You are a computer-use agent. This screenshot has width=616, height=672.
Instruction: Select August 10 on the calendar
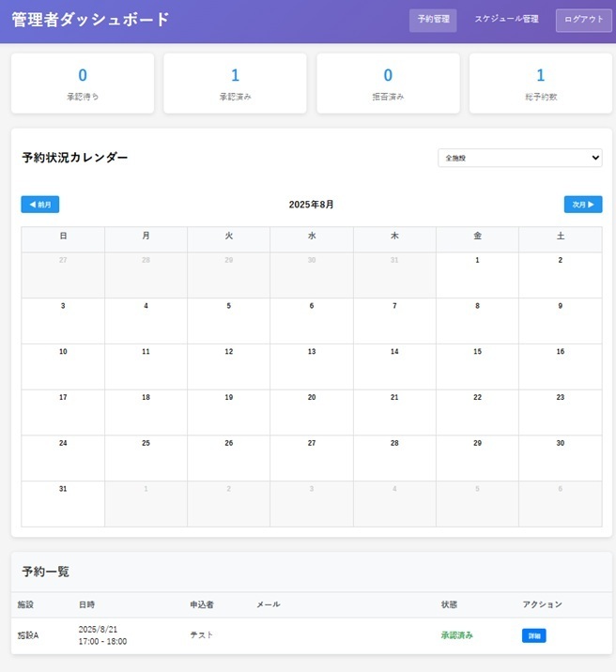coord(63,366)
